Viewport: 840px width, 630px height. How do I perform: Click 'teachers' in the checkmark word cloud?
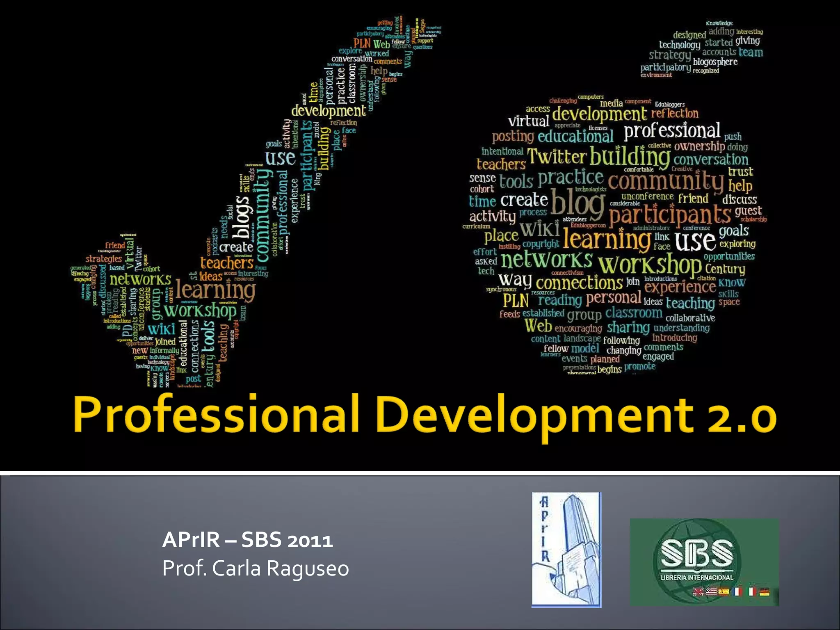coord(227,263)
